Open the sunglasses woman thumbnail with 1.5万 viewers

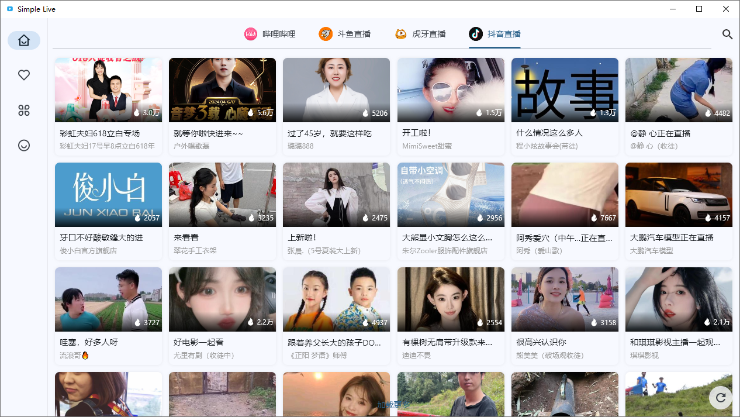coord(451,90)
